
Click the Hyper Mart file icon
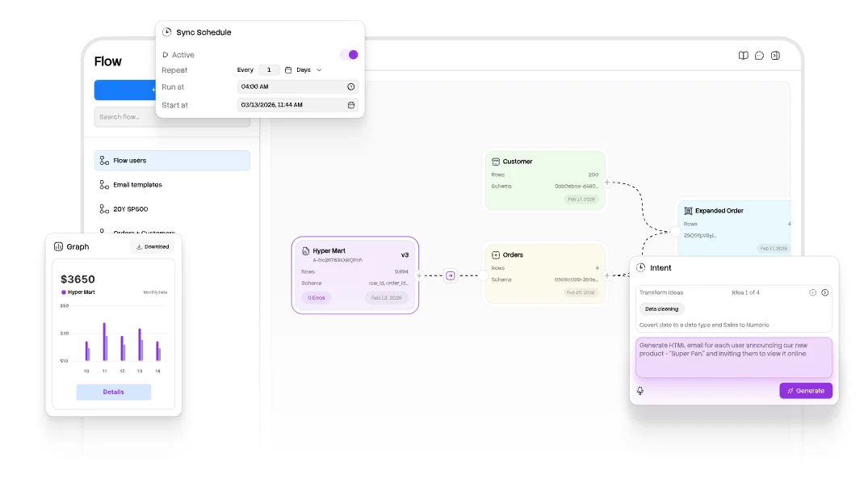click(x=305, y=251)
